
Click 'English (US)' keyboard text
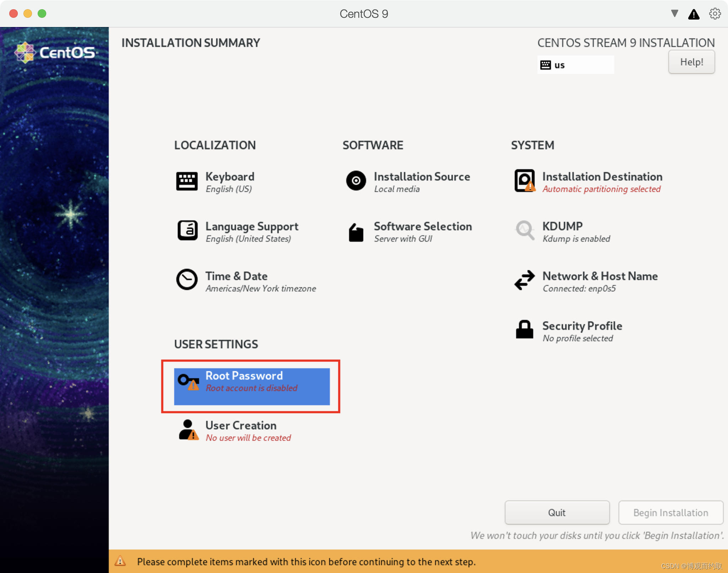tap(229, 189)
